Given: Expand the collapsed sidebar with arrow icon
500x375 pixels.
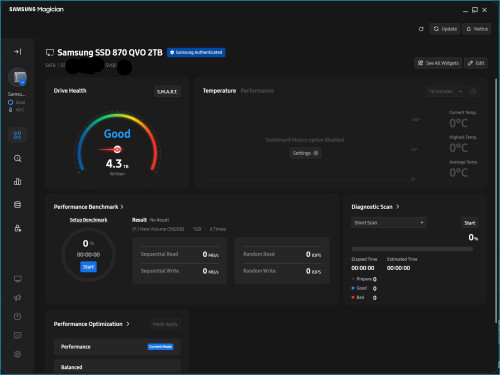Looking at the screenshot, I should coord(17,52).
